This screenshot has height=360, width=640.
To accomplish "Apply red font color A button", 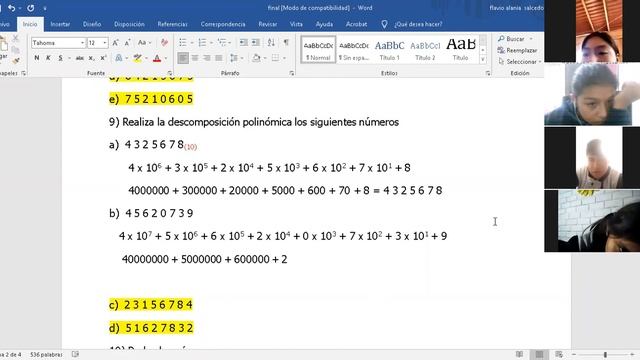I will 157,58.
